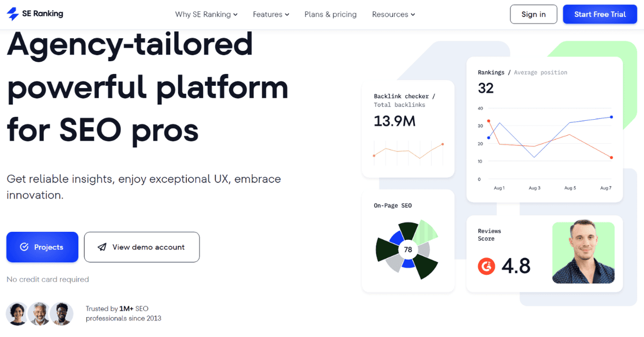The height and width of the screenshot is (337, 644).
Task: Click SE Ranking brand name text
Action: [x=43, y=14]
